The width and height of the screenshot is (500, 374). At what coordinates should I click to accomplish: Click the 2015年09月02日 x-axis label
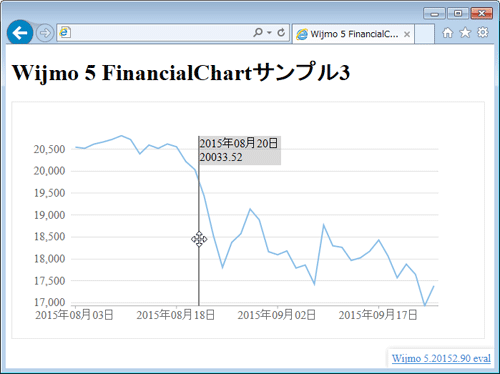tap(276, 315)
